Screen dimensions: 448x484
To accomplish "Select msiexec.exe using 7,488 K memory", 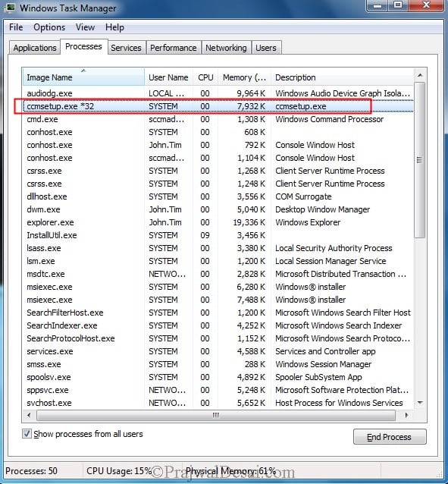I will click(218, 300).
